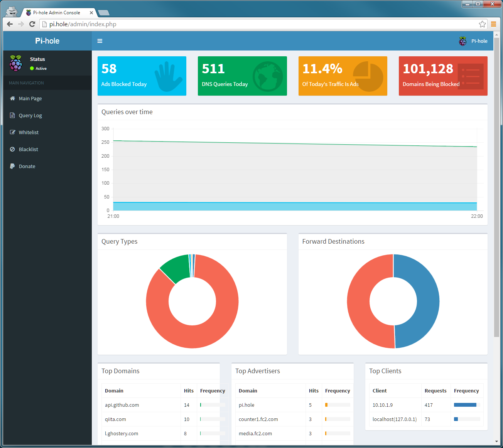The height and width of the screenshot is (448, 503).
Task: Click frequency bar for 10.10.1.9
Action: point(467,405)
